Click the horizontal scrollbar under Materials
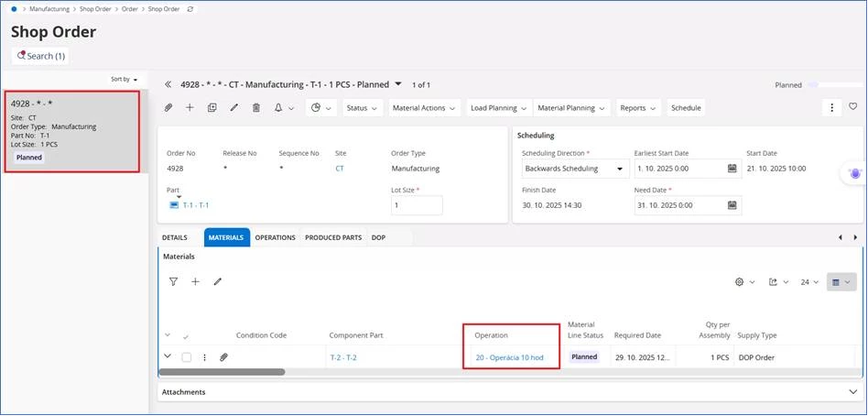This screenshot has width=868, height=416. pyautogui.click(x=222, y=372)
